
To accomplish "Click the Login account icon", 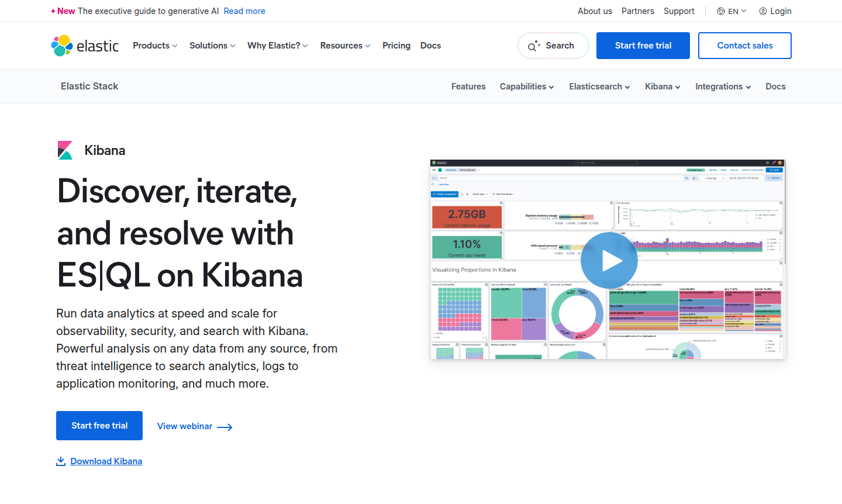I will point(762,11).
